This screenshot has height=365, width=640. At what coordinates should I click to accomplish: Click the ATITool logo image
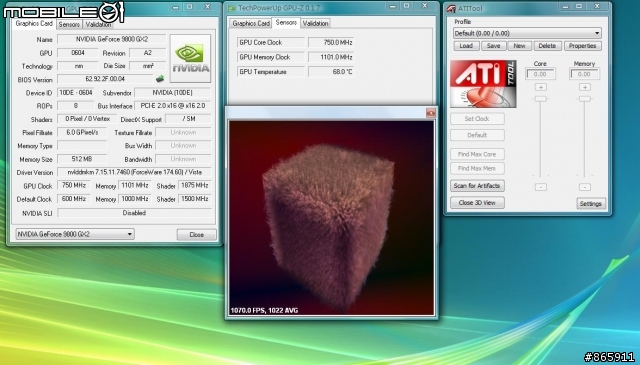pos(483,84)
